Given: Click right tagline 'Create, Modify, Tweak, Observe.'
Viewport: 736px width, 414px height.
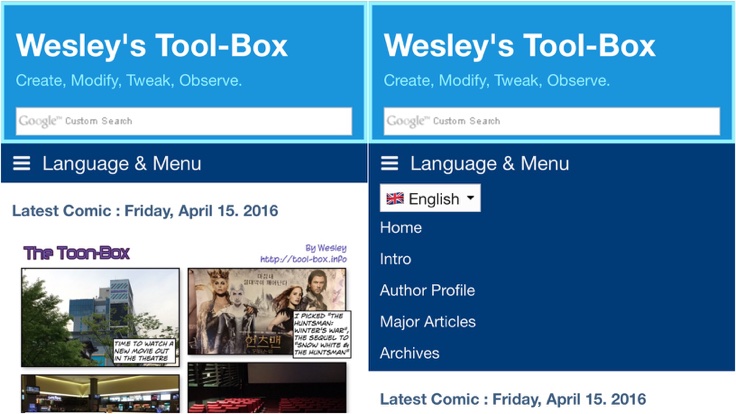Looking at the screenshot, I should pyautogui.click(x=497, y=81).
